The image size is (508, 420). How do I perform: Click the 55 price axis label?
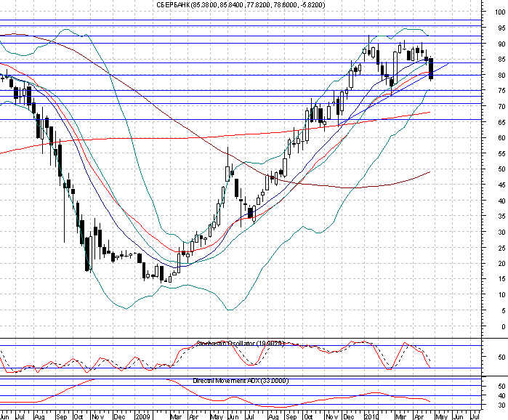[501, 154]
